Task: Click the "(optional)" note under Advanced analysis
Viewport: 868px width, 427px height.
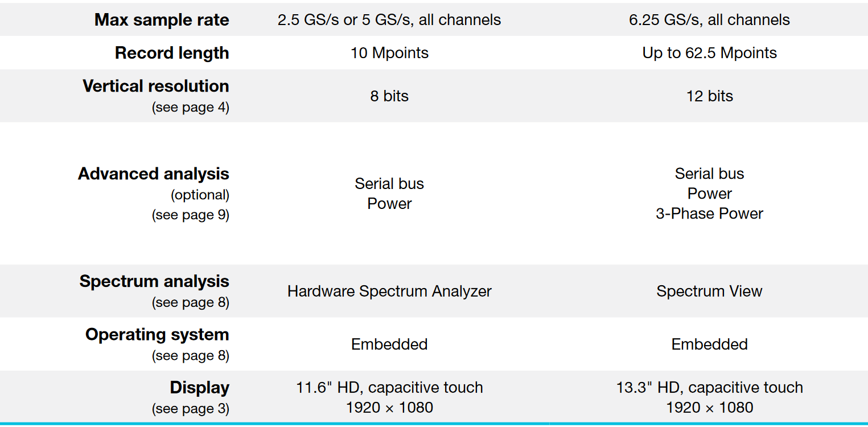Action: tap(200, 195)
